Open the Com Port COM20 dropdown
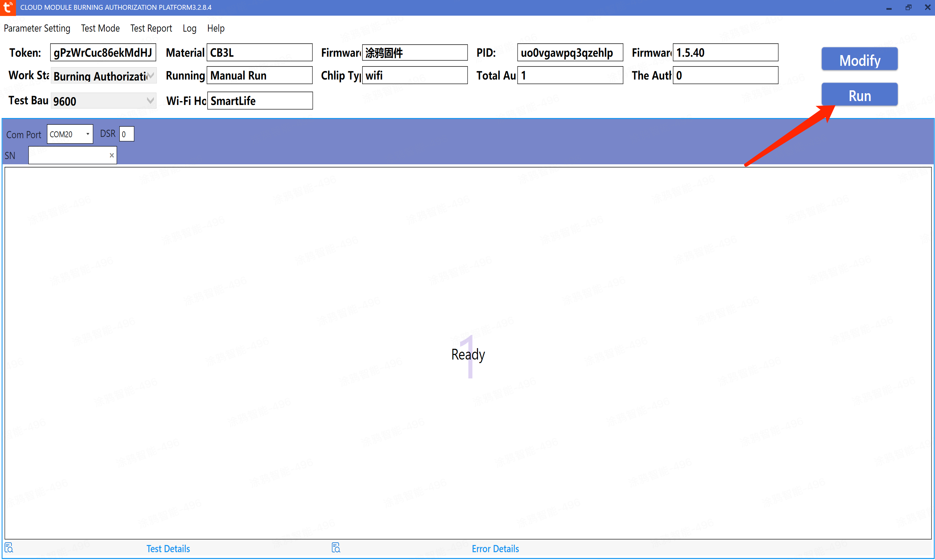This screenshot has height=560, width=935. pyautogui.click(x=88, y=134)
